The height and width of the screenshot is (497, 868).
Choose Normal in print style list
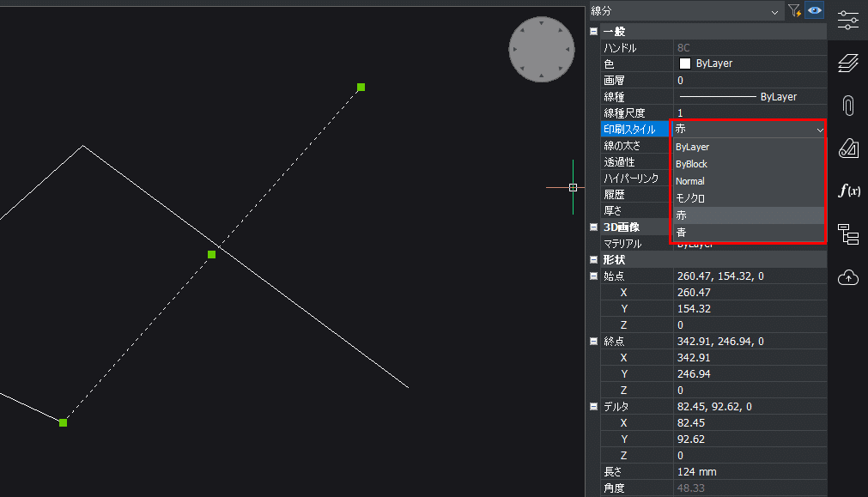[x=748, y=181]
